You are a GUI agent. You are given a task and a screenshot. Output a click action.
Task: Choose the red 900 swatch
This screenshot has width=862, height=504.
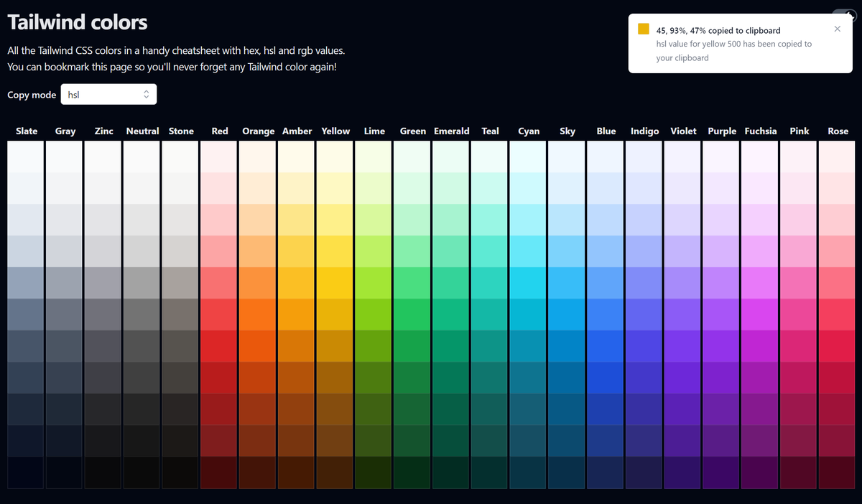tap(220, 441)
